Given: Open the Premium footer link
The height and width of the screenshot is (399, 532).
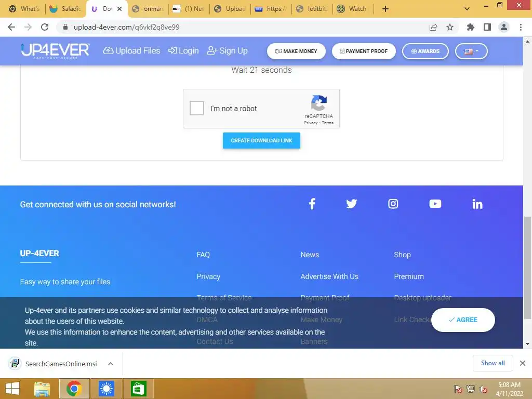Looking at the screenshot, I should pos(409,276).
